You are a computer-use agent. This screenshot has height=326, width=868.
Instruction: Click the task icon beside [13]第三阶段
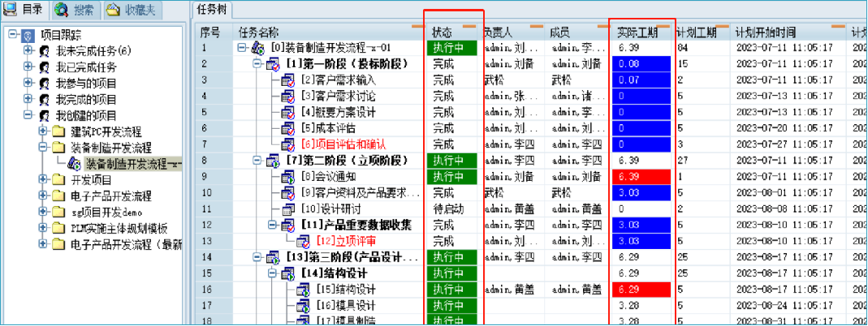point(274,258)
